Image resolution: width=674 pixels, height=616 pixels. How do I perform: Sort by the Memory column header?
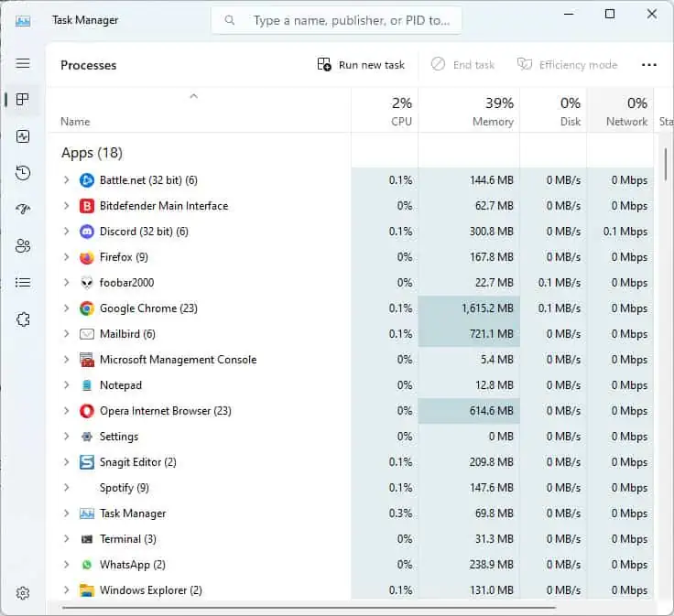pyautogui.click(x=469, y=111)
